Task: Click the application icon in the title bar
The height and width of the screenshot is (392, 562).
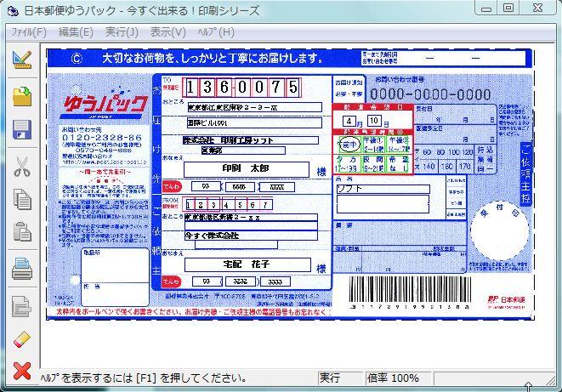Action: (x=13, y=11)
